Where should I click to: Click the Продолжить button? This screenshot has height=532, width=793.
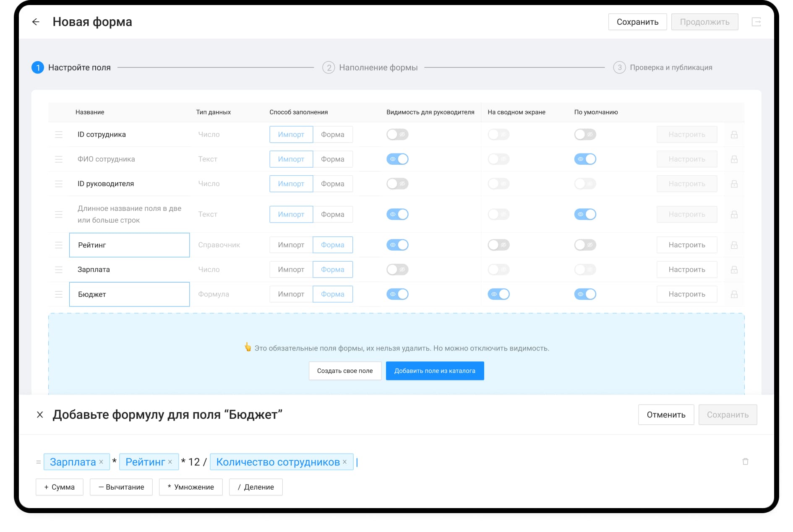[704, 22]
